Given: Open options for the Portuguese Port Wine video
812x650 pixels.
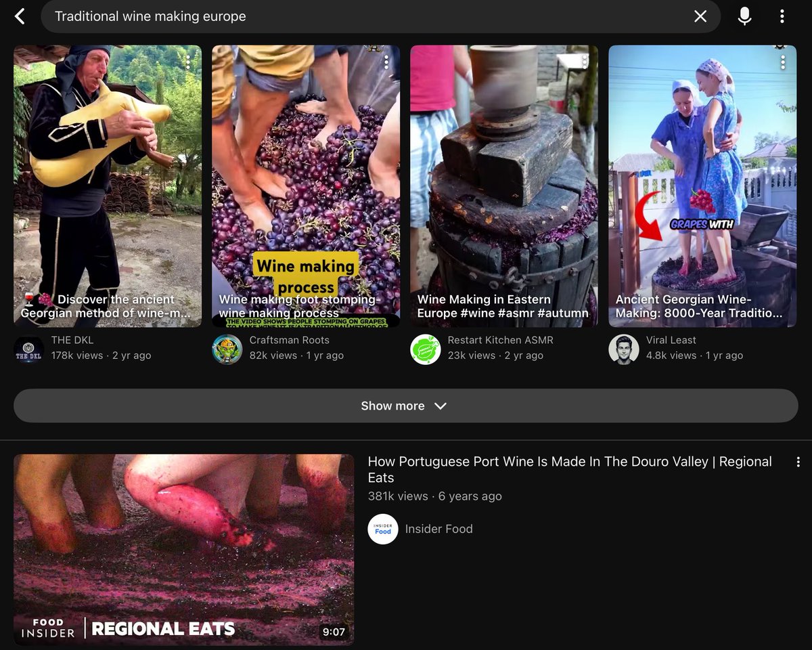Looking at the screenshot, I should [x=798, y=462].
